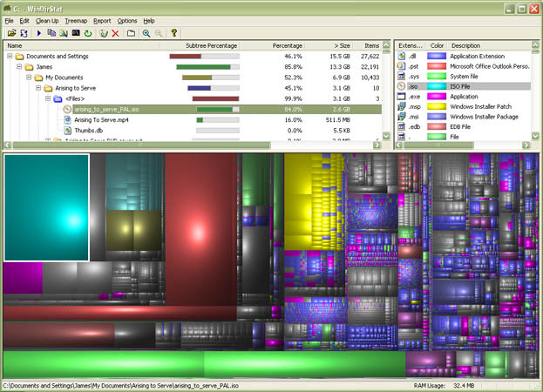543x392 pixels.
Task: Click the .msp extension installer icon
Action: point(401,106)
